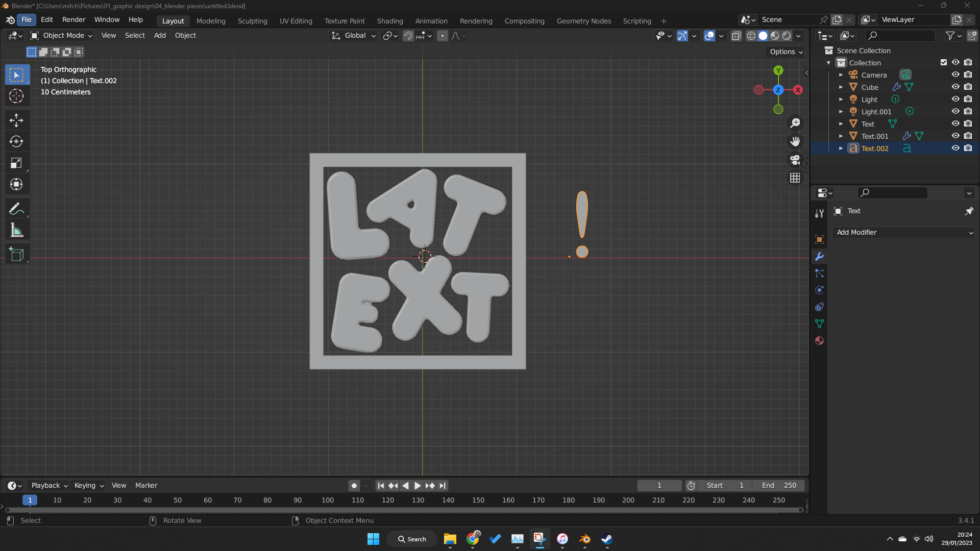Select the Annotate tool
Screen dimensions: 980x551
coord(17,208)
